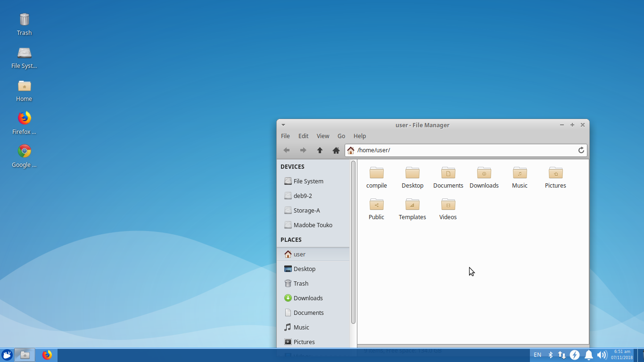The width and height of the screenshot is (644, 362).
Task: Reload the current folder with the refresh icon
Action: tap(581, 150)
